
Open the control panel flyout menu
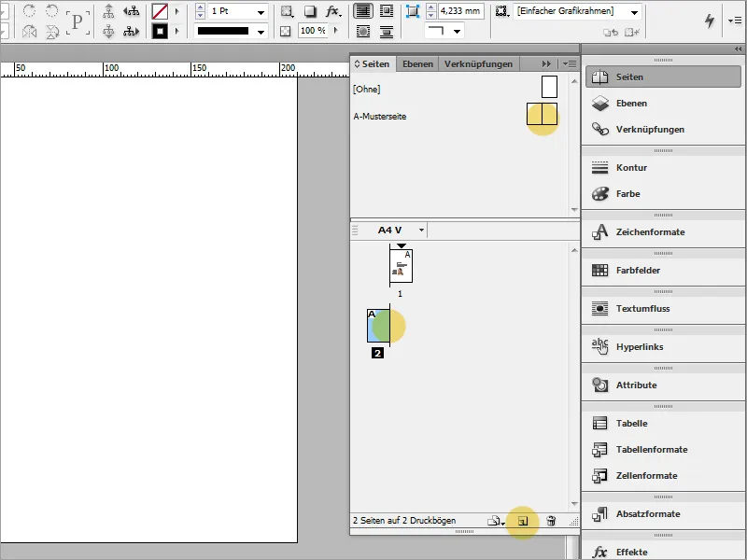(x=735, y=21)
